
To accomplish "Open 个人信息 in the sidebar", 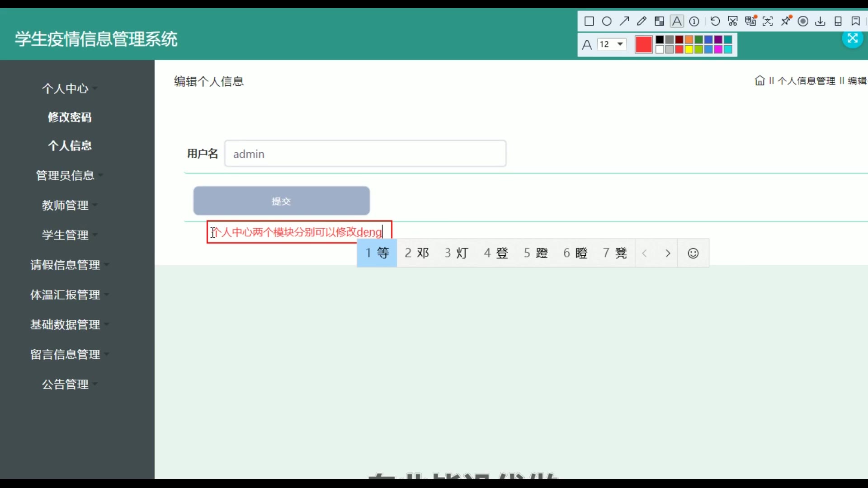I will (70, 146).
